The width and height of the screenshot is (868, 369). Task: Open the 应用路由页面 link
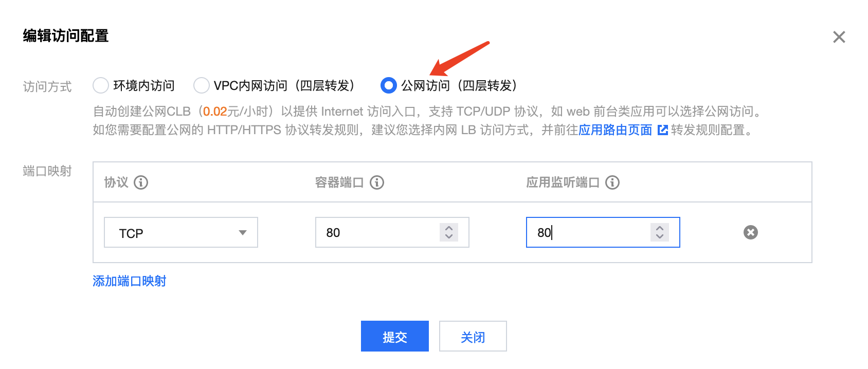616,130
